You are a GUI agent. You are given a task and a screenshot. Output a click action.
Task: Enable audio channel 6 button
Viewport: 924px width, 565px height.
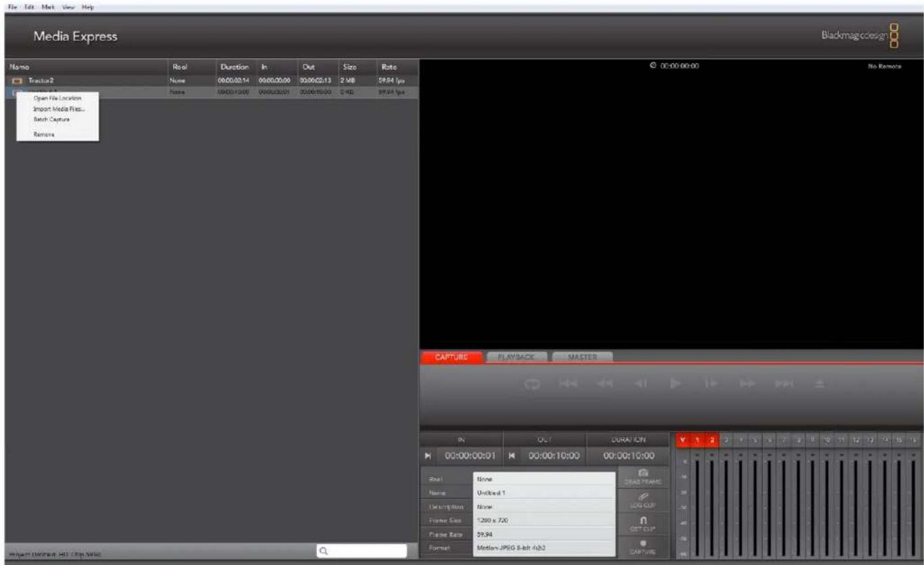click(769, 440)
